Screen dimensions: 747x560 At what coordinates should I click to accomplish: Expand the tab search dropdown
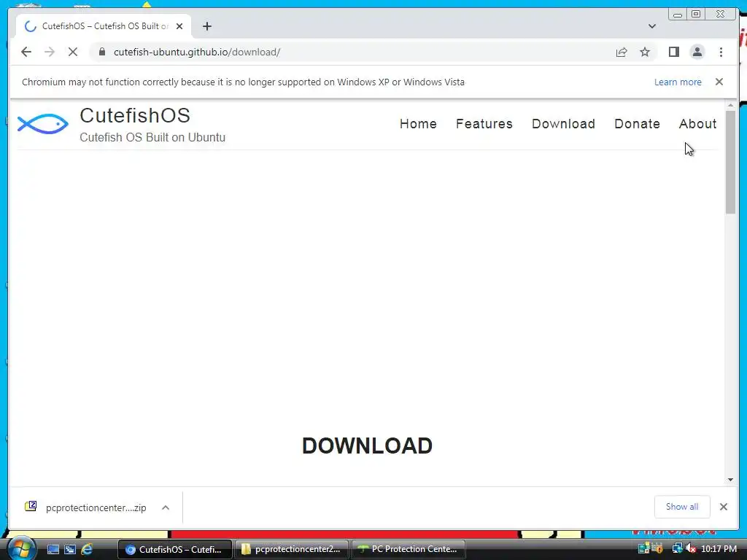pos(651,26)
